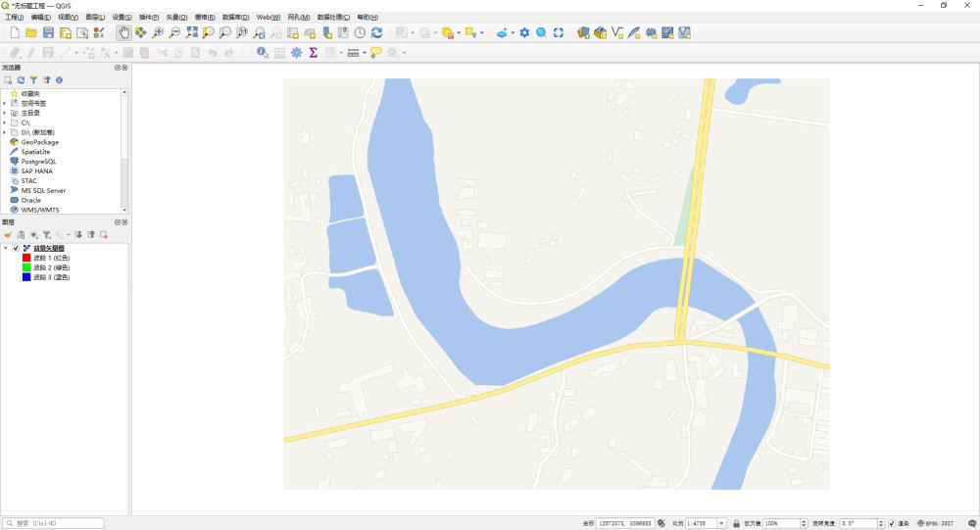Open the measure tool dropdown arrow
Screen dimensions: 980x530
[365, 53]
